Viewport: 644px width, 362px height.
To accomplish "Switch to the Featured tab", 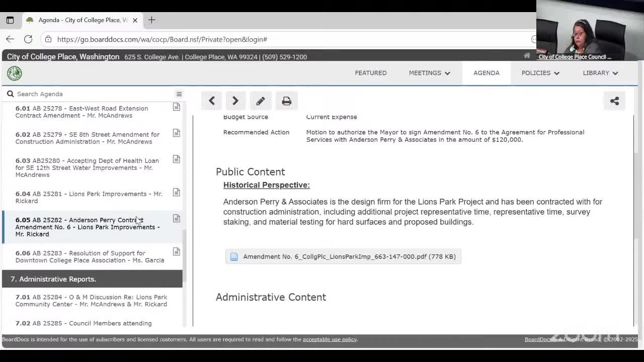I will pos(371,73).
